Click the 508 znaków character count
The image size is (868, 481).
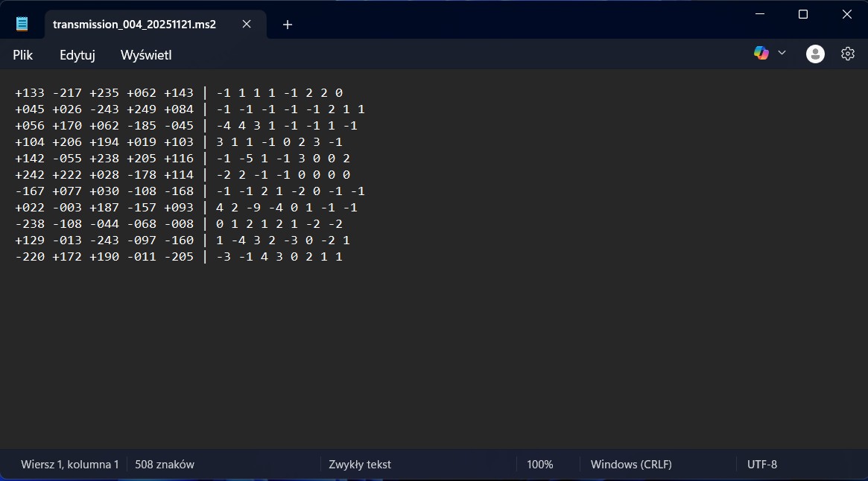pyautogui.click(x=164, y=465)
